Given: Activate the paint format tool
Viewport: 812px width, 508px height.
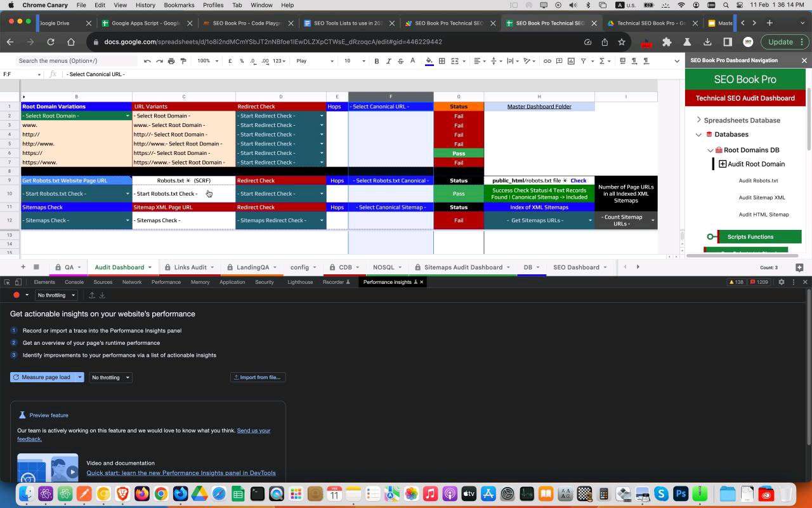Looking at the screenshot, I should tap(183, 61).
